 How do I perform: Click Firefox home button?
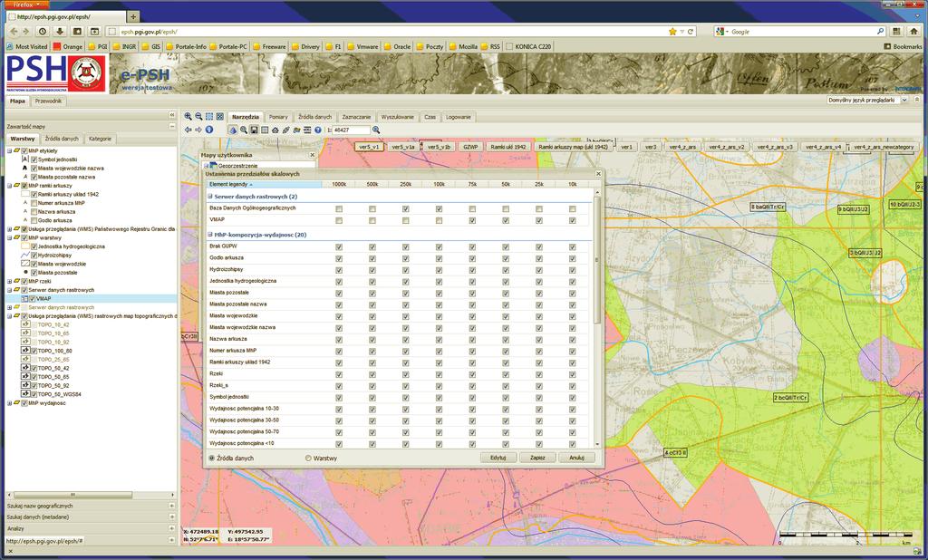click(913, 32)
